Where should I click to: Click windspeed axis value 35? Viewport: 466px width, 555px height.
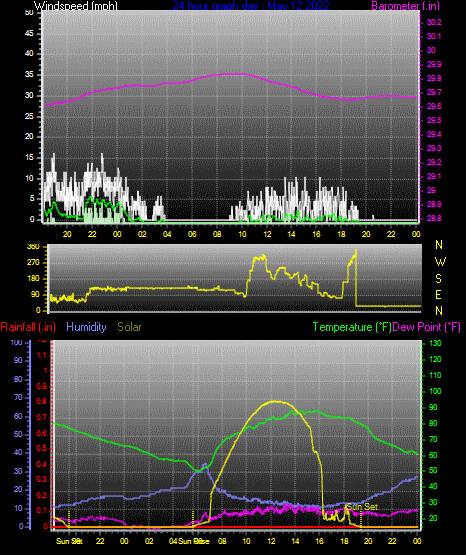29,75
